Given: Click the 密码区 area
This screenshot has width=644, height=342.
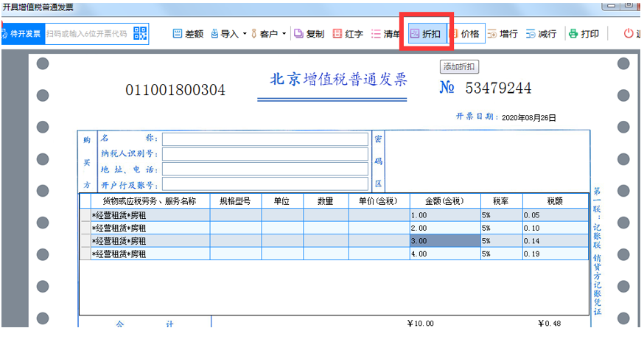Looking at the screenshot, I should click(x=488, y=161).
